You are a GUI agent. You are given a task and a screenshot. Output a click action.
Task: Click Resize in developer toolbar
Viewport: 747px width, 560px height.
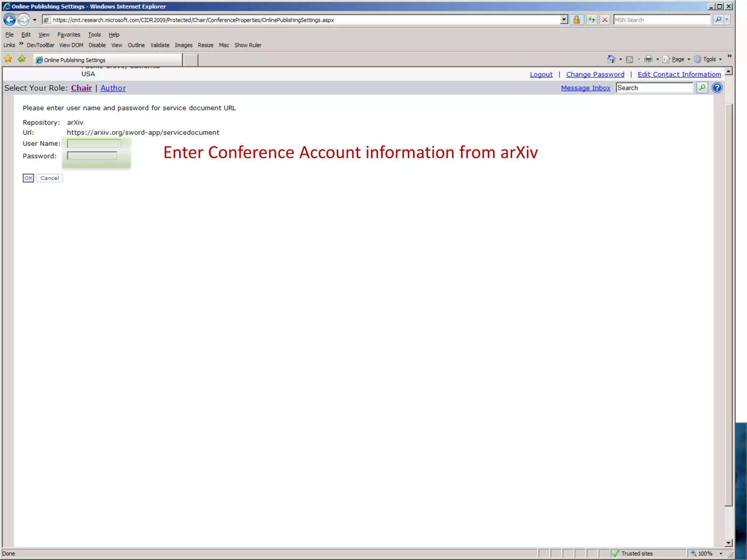[x=206, y=45]
